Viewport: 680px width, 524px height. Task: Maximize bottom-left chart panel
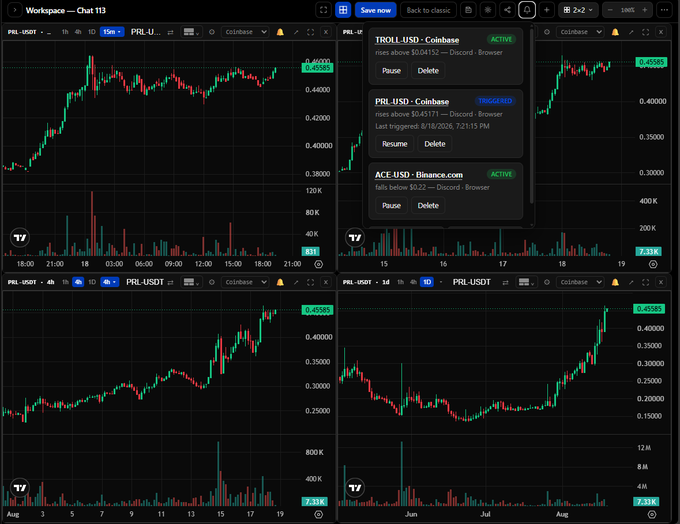(x=311, y=282)
